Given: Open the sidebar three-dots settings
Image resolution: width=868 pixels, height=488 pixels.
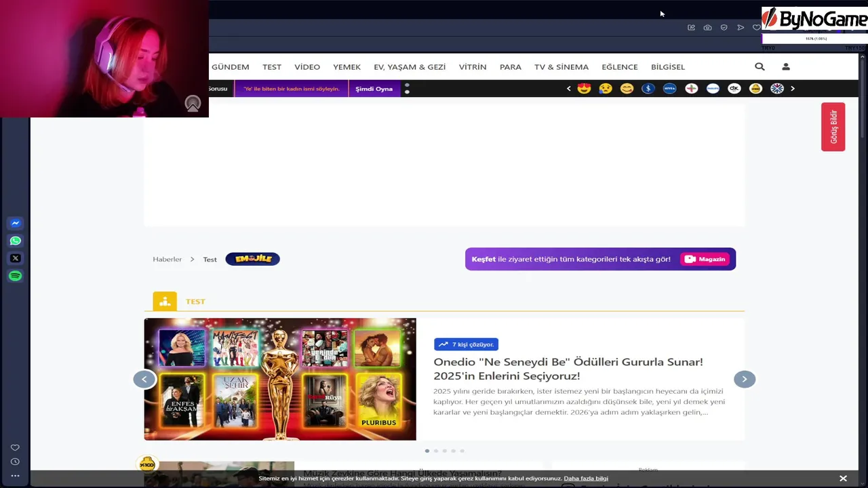Looking at the screenshot, I should pyautogui.click(x=15, y=476).
